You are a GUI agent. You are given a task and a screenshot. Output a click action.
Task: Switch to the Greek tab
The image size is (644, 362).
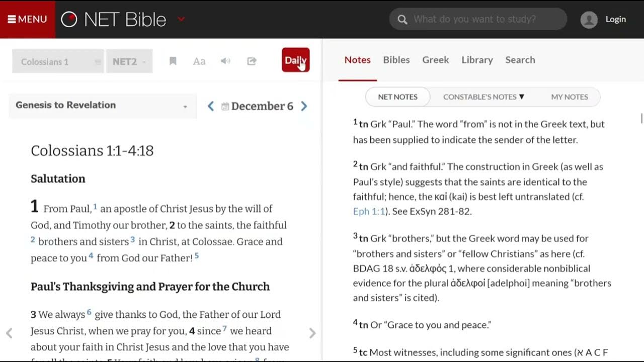tap(435, 60)
